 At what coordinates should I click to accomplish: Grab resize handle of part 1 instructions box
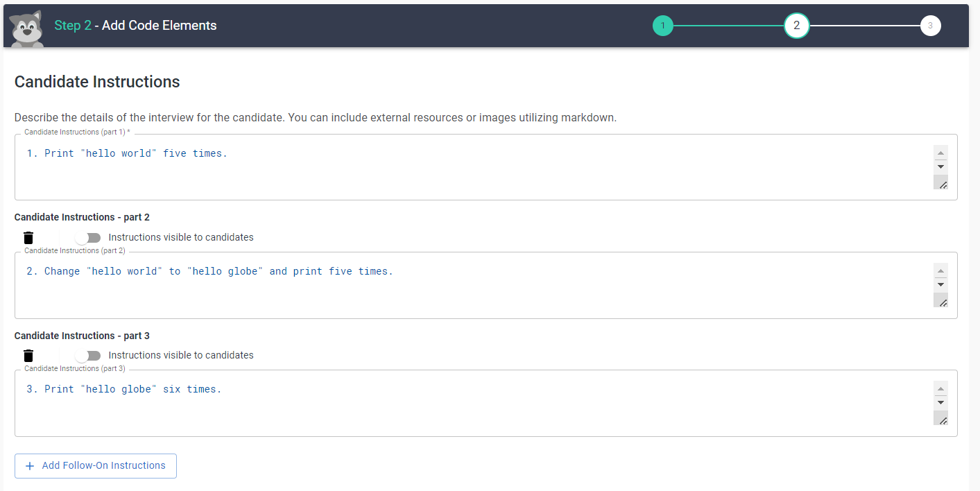pyautogui.click(x=940, y=182)
